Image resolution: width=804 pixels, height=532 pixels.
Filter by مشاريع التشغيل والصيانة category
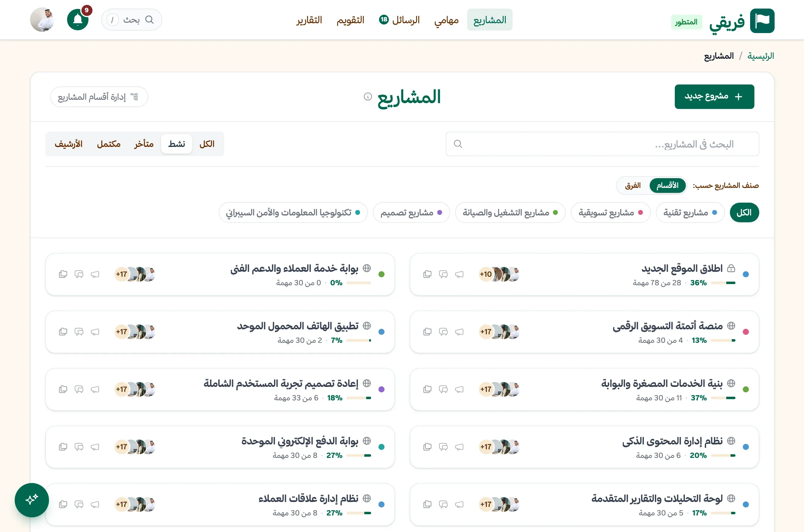pyautogui.click(x=510, y=213)
